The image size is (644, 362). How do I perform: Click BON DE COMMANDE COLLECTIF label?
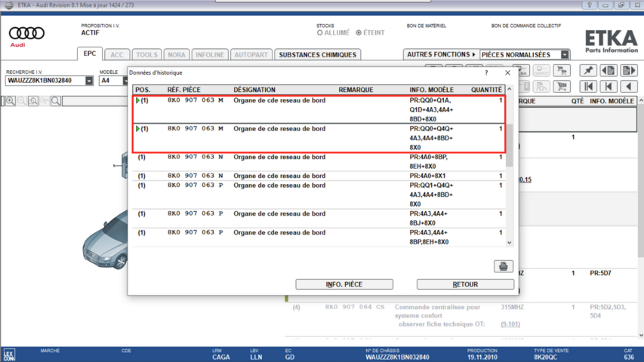pyautogui.click(x=526, y=26)
